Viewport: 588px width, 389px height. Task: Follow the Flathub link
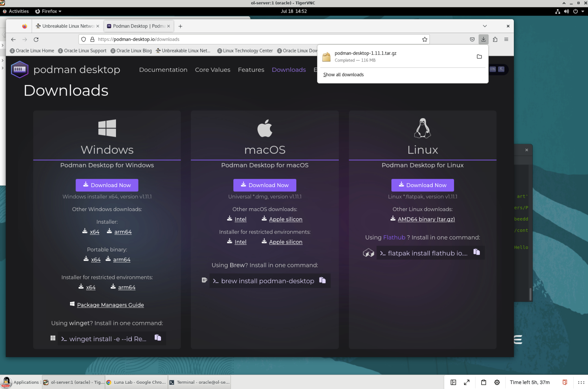[394, 237]
